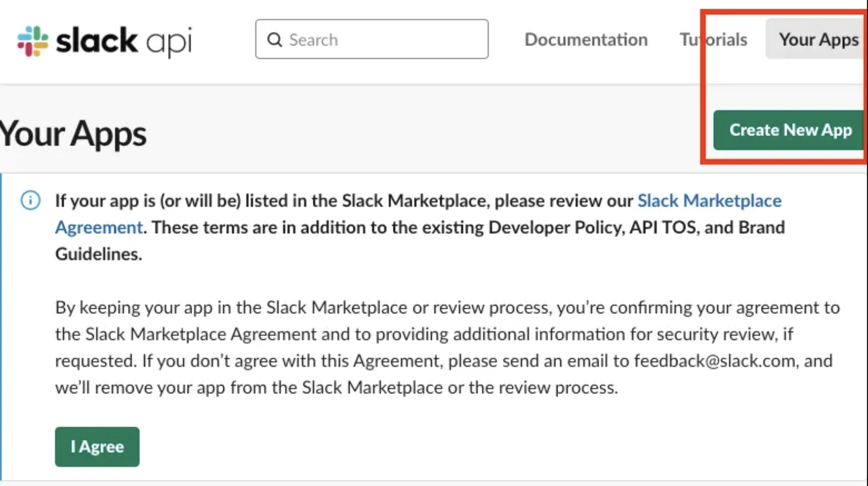Select the Your Apps page heading

click(x=73, y=133)
